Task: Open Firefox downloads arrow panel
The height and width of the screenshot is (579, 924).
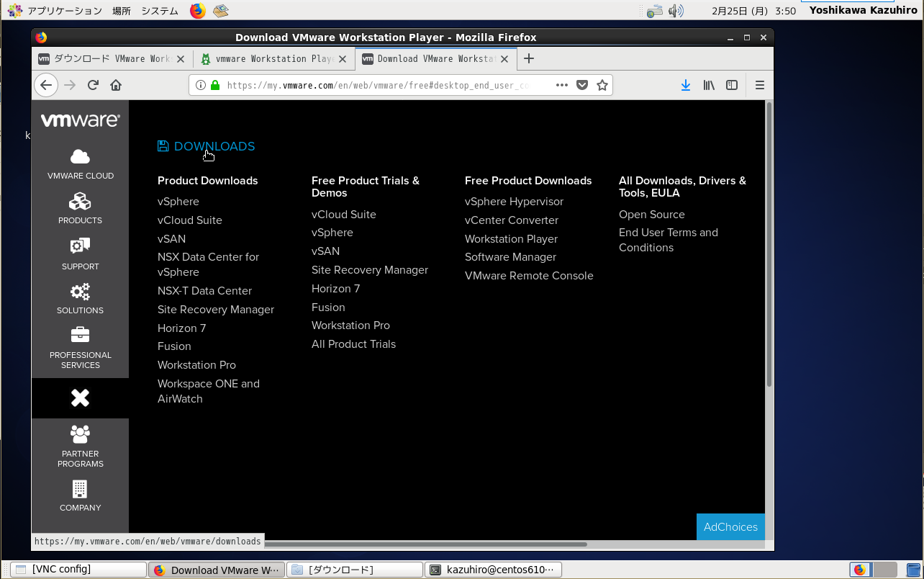Action: 685,85
